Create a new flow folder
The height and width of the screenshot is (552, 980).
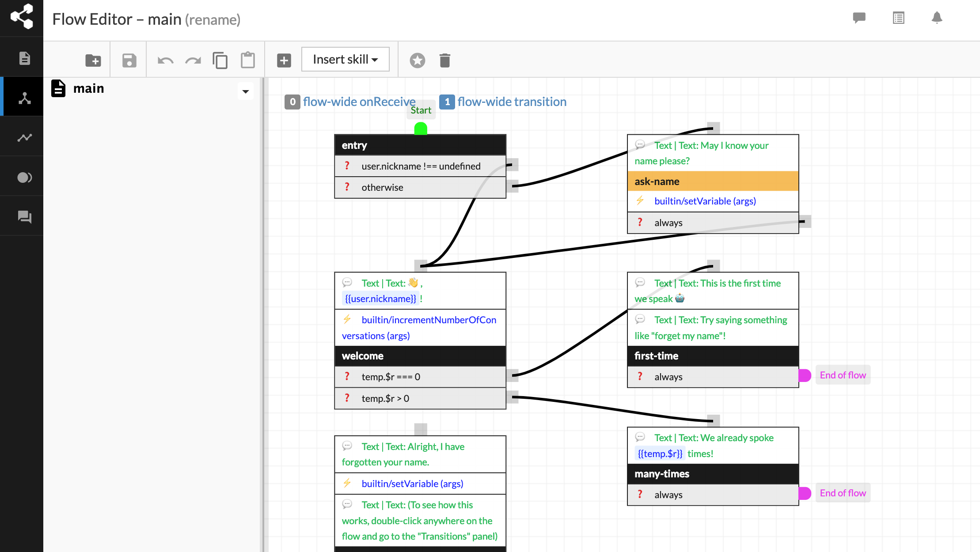(92, 60)
